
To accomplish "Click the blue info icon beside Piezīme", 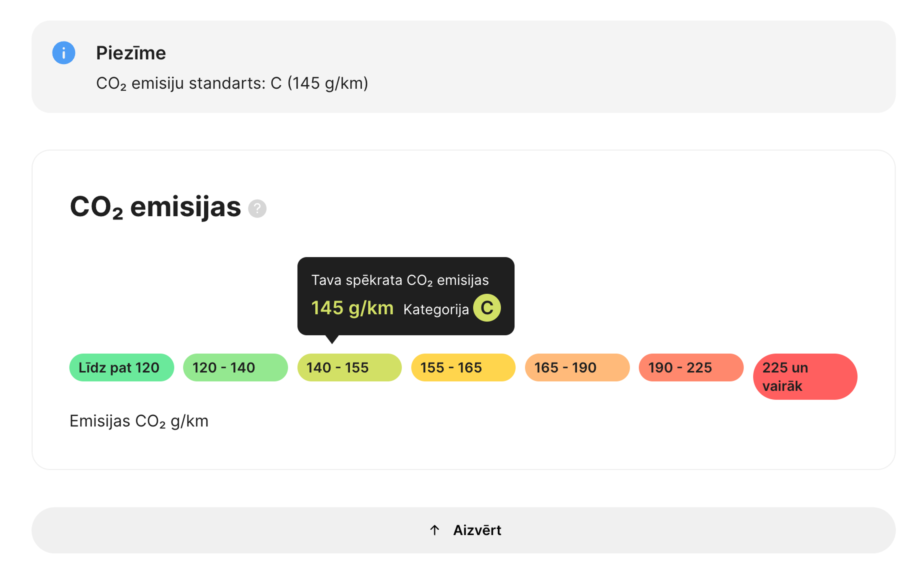I will point(64,53).
